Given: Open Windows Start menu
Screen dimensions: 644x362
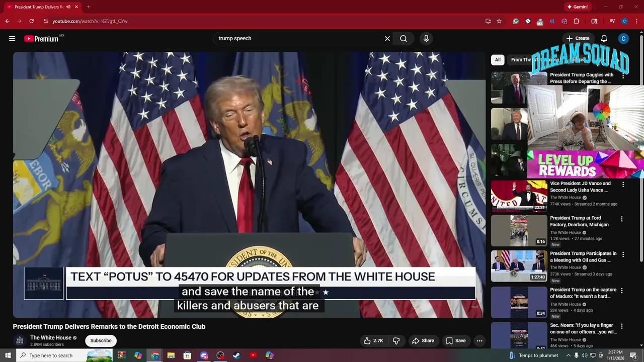Looking at the screenshot, I should [x=8, y=355].
